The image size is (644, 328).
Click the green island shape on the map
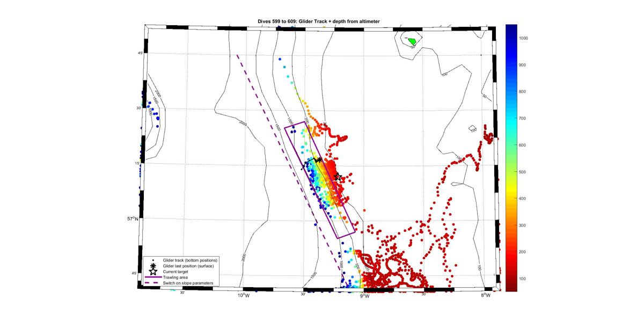pos(412,41)
